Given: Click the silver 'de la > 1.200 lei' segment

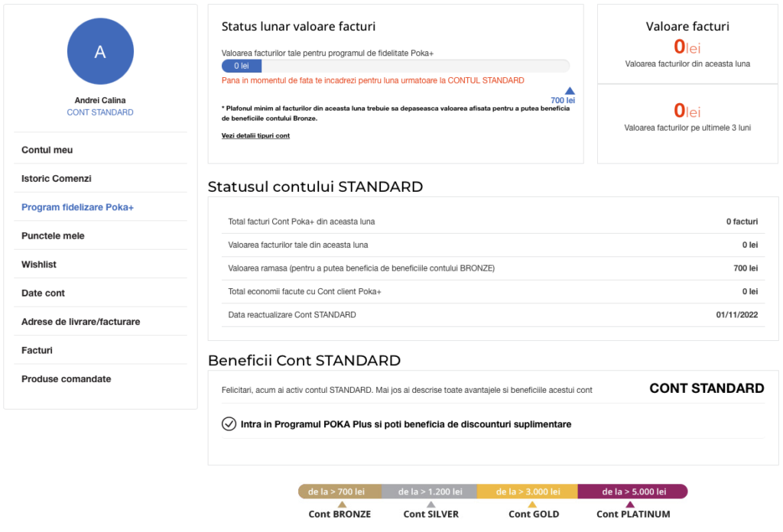Looking at the screenshot, I should (430, 491).
